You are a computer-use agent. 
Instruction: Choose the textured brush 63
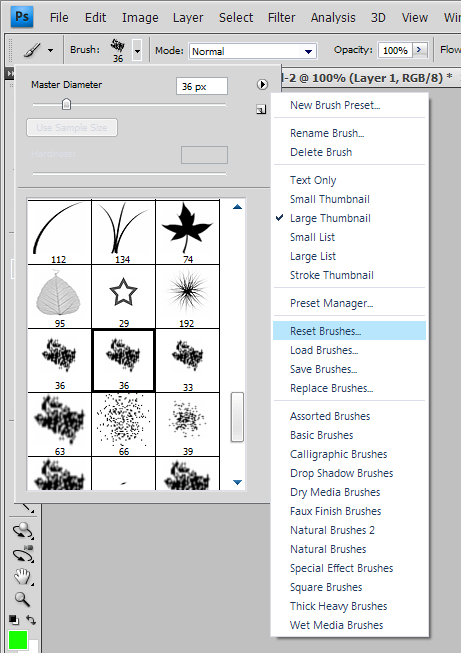pos(59,424)
